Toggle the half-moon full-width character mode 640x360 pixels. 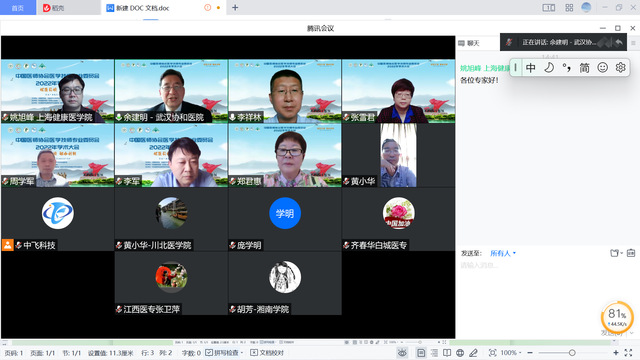tap(549, 68)
